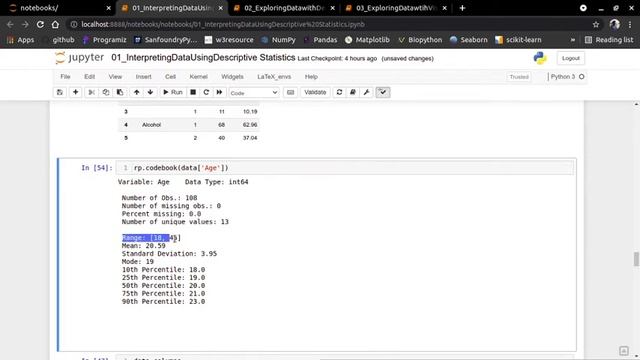Restart the kernel icon

point(206,92)
